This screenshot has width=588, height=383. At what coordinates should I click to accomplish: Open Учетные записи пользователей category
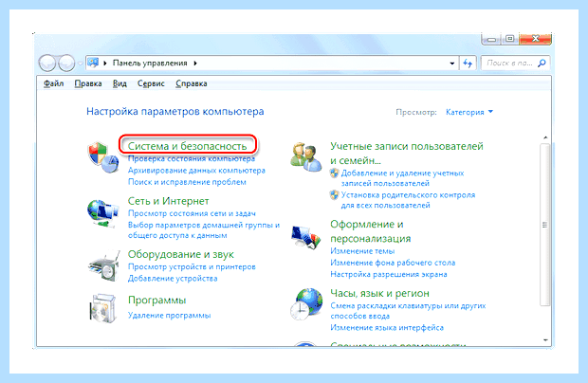pyautogui.click(x=407, y=153)
